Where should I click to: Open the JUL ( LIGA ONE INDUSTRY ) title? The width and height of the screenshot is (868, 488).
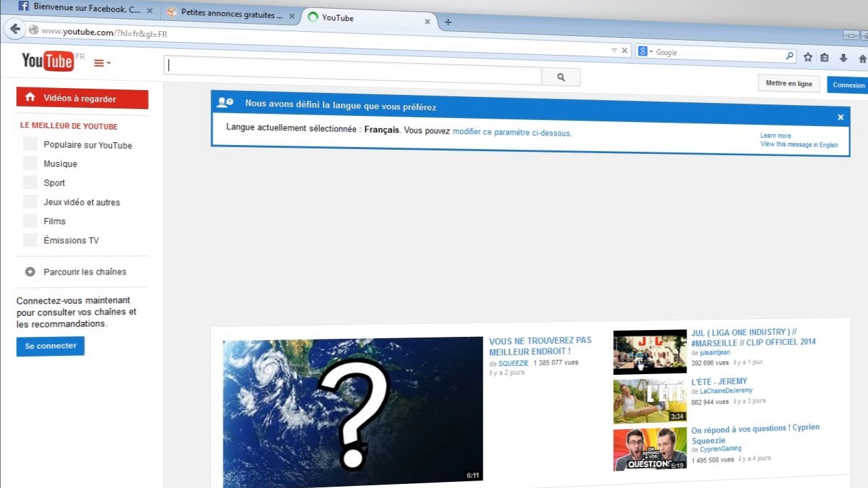(x=753, y=338)
